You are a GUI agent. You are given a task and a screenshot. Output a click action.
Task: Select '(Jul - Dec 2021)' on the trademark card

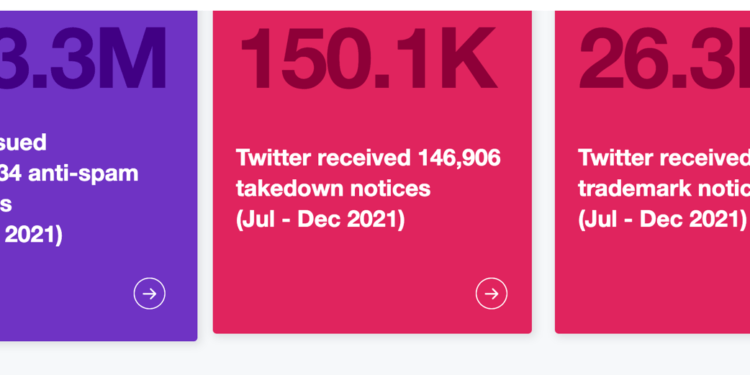[662, 220]
